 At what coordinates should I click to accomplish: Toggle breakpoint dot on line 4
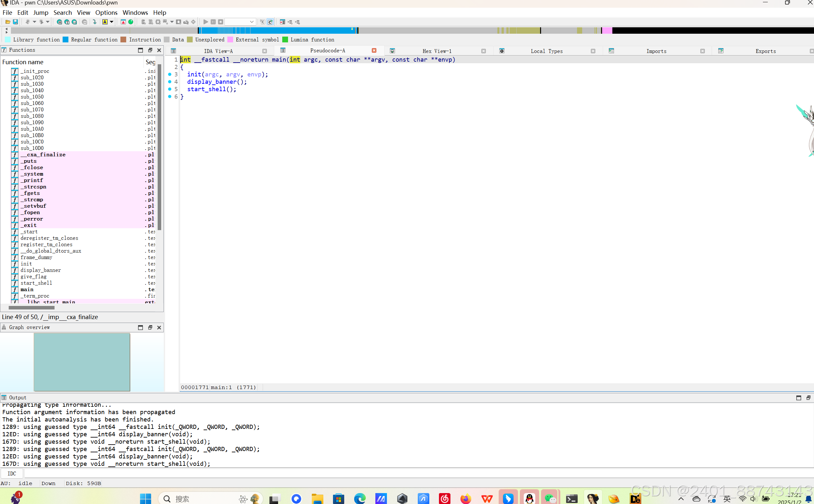click(170, 82)
